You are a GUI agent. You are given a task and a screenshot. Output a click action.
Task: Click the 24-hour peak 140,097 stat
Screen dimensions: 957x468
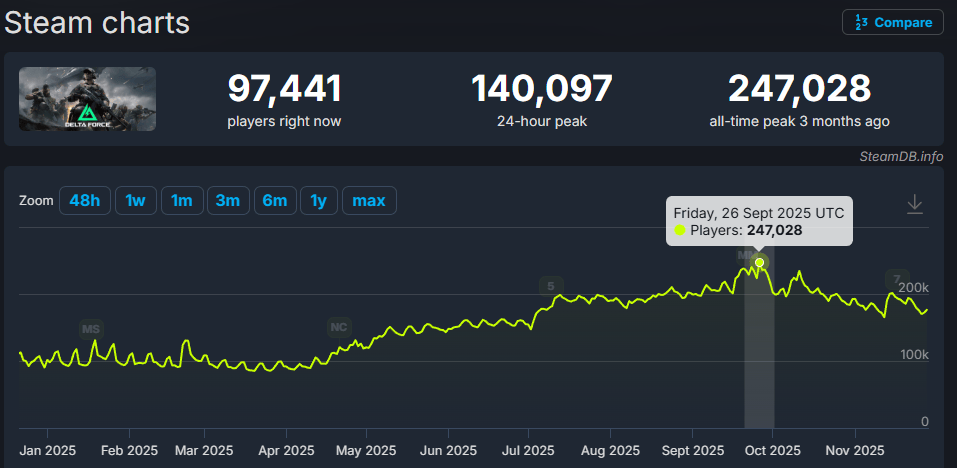541,90
